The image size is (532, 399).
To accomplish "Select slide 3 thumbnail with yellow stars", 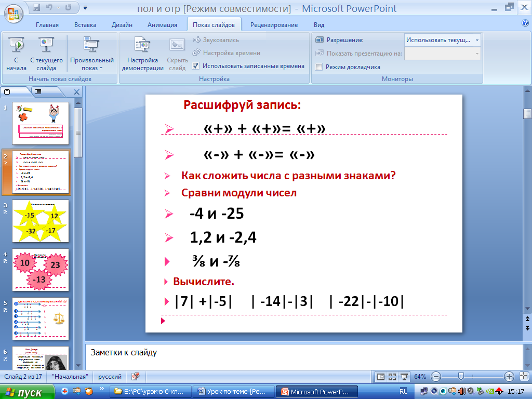I will [41, 221].
